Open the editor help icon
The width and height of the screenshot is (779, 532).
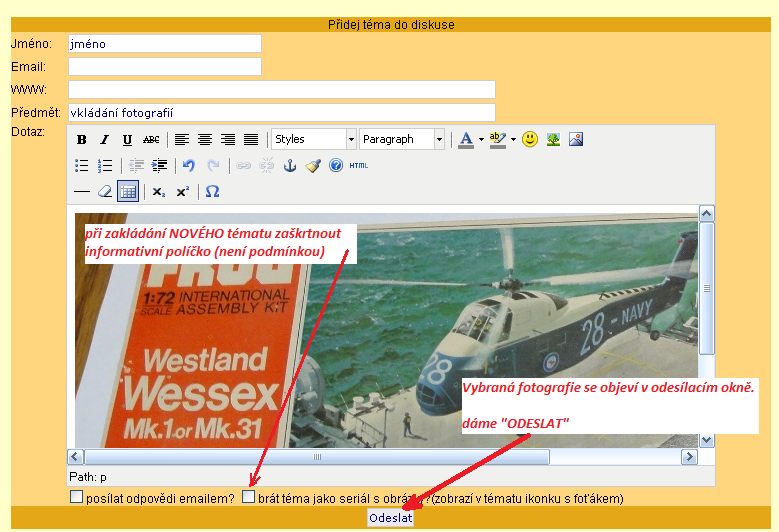336,165
